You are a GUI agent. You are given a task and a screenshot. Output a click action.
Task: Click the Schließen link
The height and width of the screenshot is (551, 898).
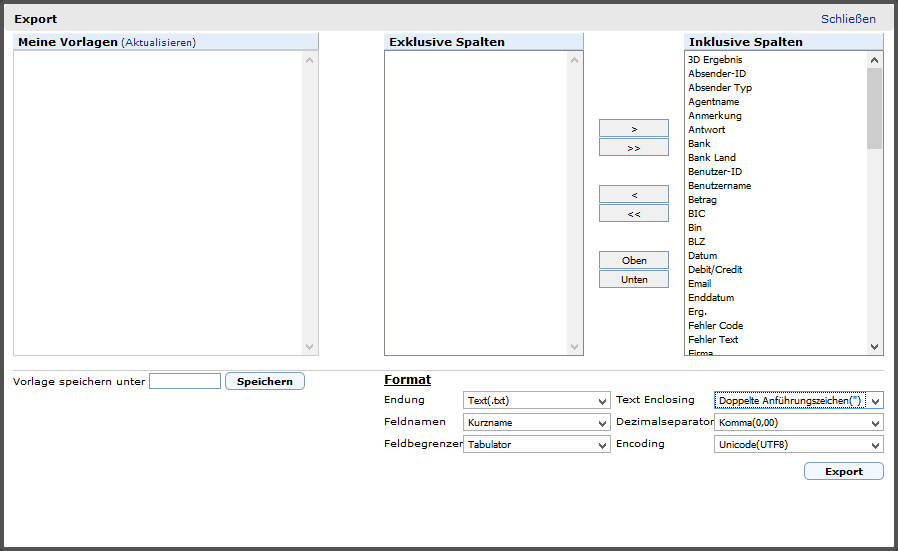click(848, 19)
